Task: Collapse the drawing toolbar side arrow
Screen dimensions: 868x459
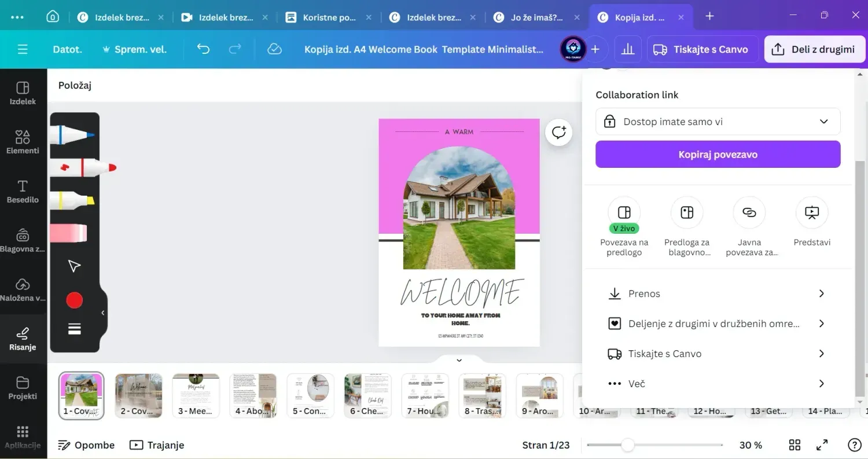Action: click(103, 313)
